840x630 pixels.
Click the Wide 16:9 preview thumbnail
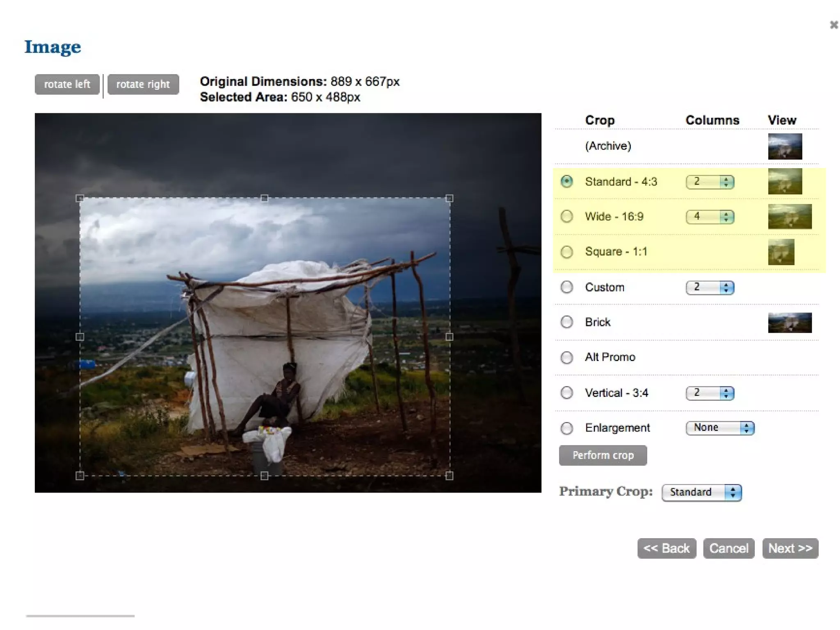click(x=789, y=217)
